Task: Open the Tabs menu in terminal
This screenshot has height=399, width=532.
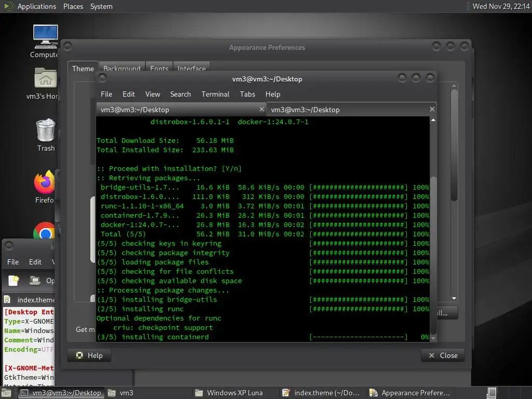Action: click(247, 94)
